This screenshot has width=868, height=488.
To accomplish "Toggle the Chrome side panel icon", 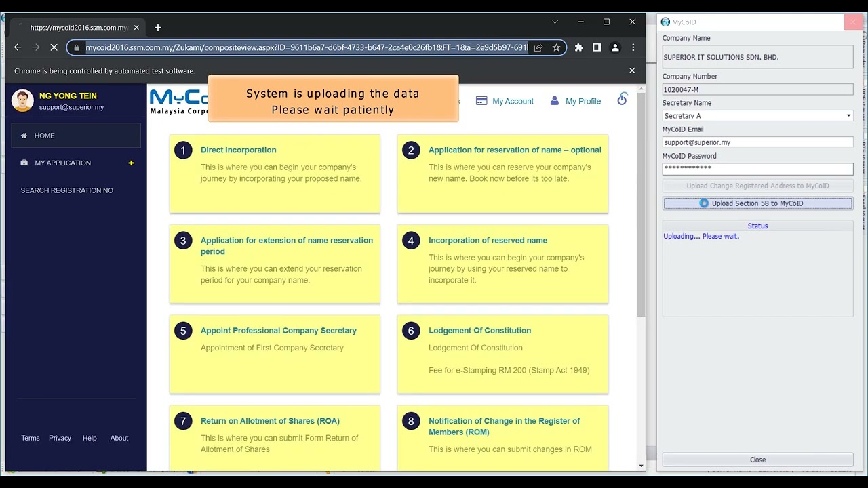I will pyautogui.click(x=597, y=47).
